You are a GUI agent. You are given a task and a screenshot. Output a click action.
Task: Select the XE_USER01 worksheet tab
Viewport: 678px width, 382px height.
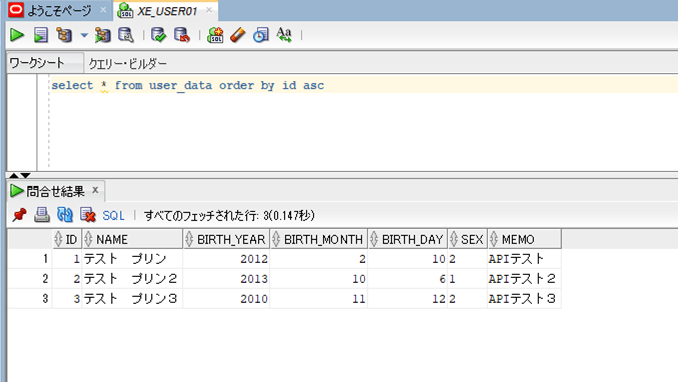click(166, 11)
